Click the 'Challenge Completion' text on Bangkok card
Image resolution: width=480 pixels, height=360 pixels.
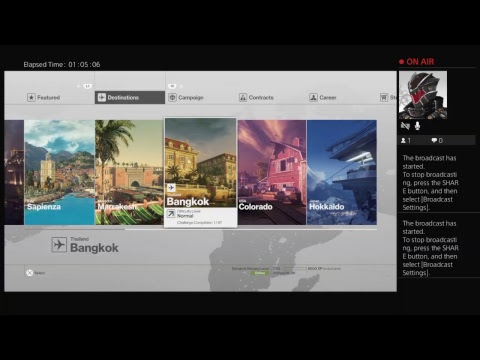coord(199,222)
